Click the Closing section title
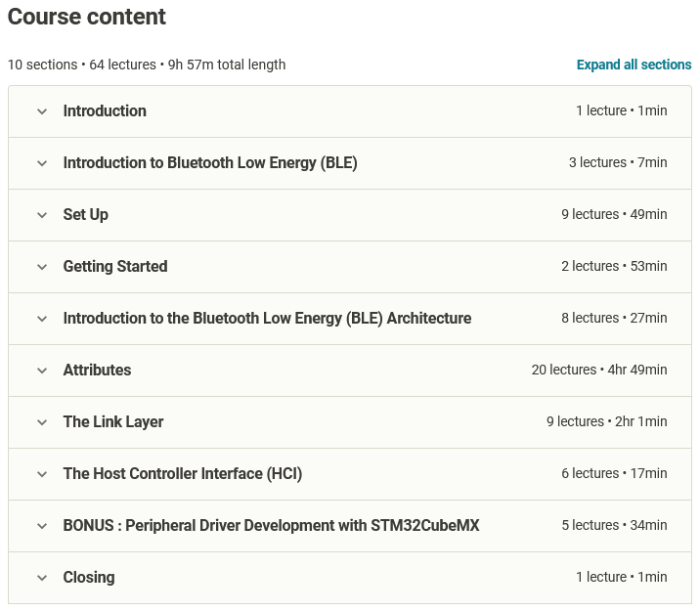This screenshot has height=612, width=700. [89, 578]
